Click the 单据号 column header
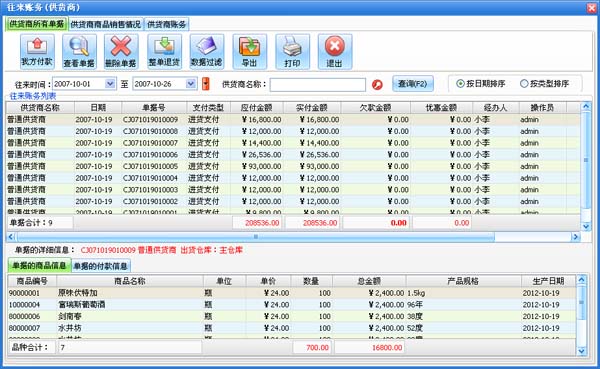 click(154, 108)
